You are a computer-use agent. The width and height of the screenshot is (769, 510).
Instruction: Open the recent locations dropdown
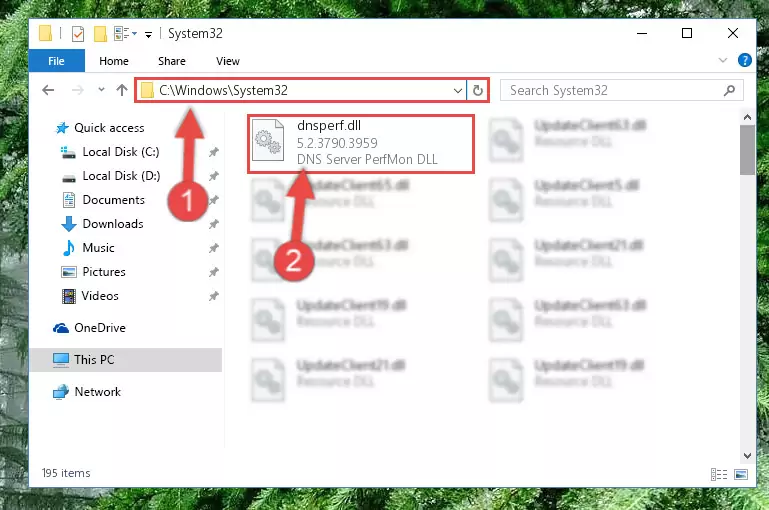click(x=101, y=90)
